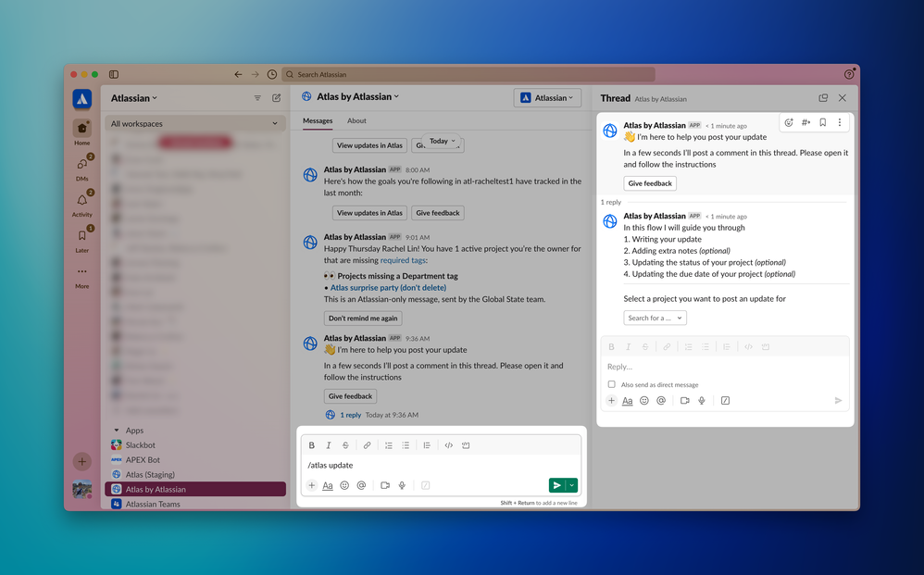Toggle bulleted list in main composer
Viewport: 924px width, 575px height.
click(x=406, y=445)
